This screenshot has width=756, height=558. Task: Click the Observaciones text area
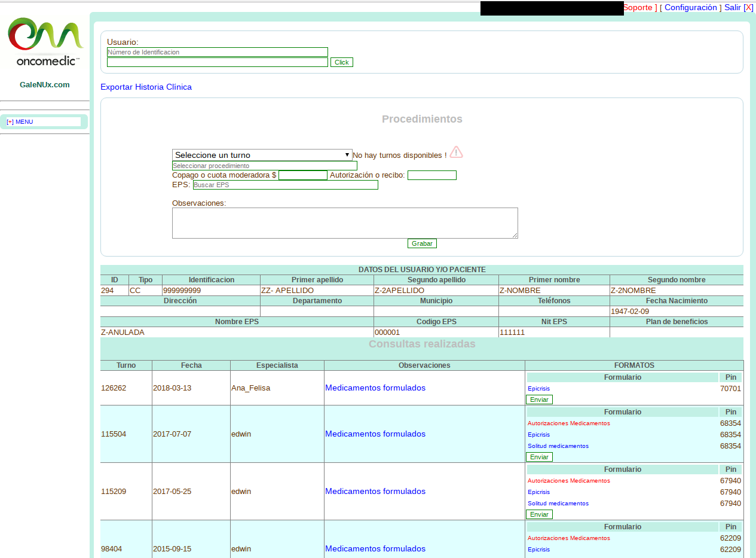(x=345, y=223)
